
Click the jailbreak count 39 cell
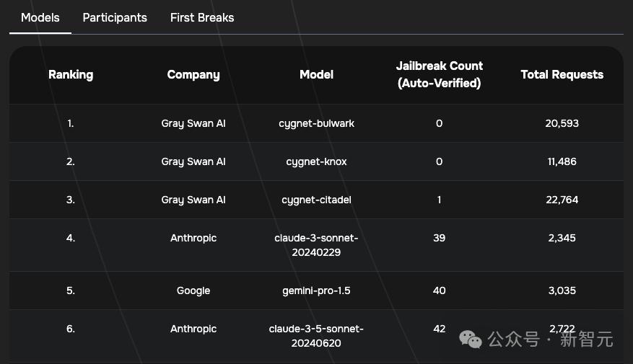pos(439,238)
